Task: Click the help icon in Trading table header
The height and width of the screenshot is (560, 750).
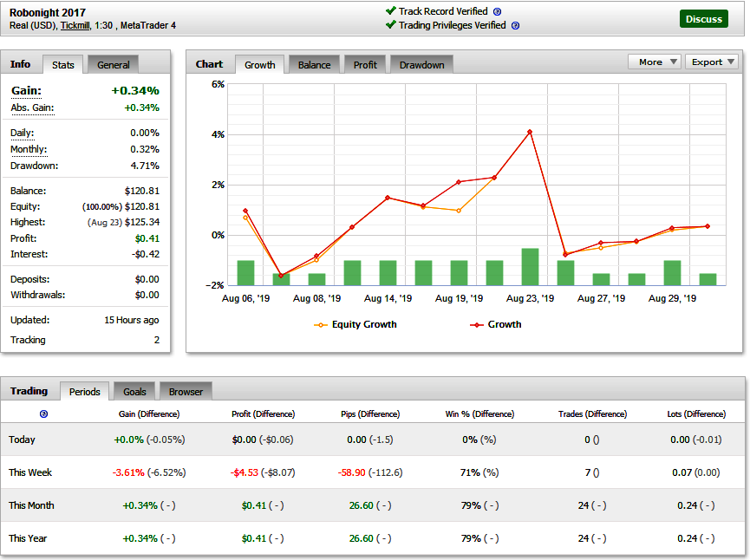Action: pos(43,414)
